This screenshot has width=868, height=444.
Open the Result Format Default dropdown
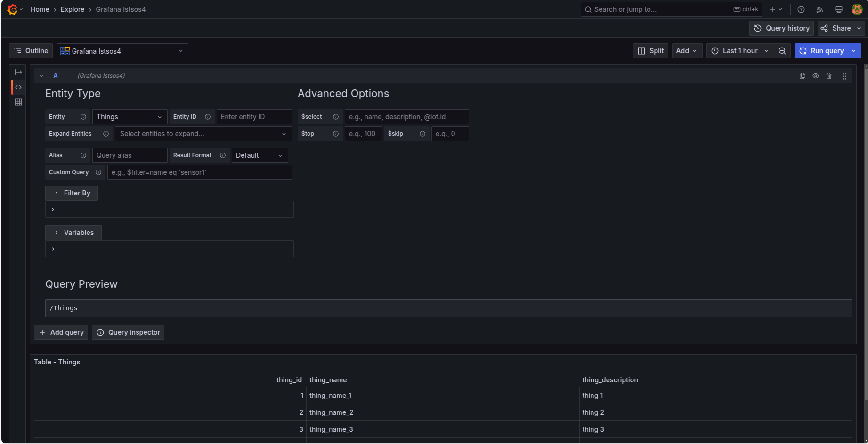[260, 155]
